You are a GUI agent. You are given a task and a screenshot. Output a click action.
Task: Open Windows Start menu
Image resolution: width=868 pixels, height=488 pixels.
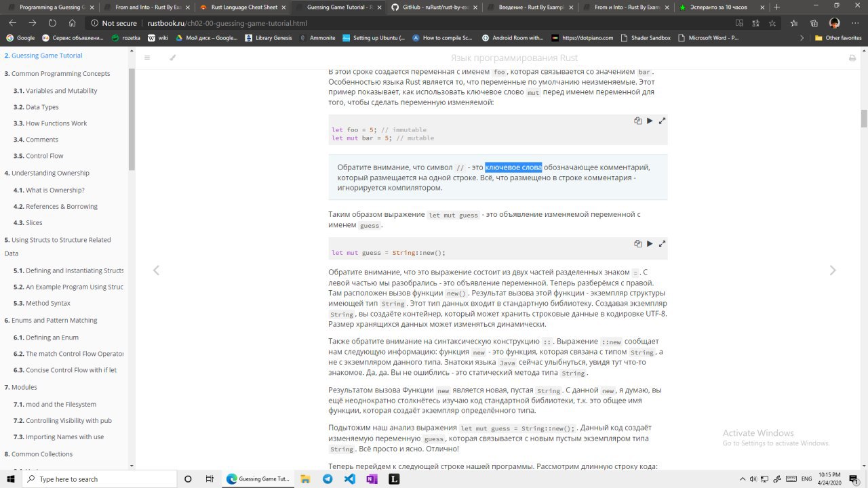coord(10,479)
